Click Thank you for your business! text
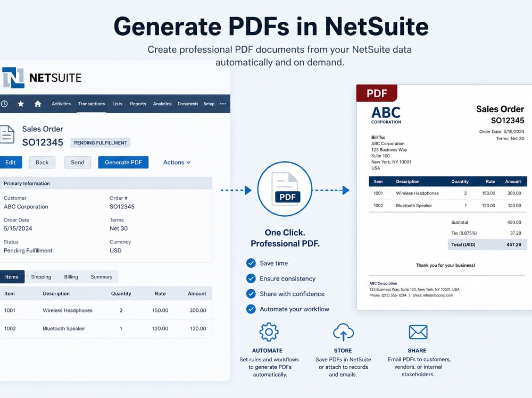 [445, 265]
